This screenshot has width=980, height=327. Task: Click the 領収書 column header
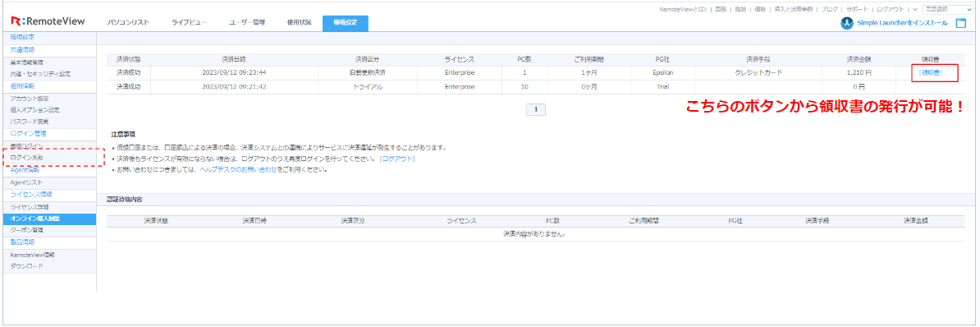tap(931, 59)
